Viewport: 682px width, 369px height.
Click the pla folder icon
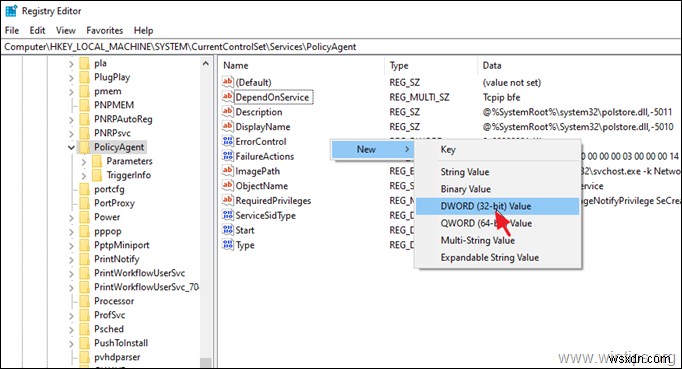[85, 64]
